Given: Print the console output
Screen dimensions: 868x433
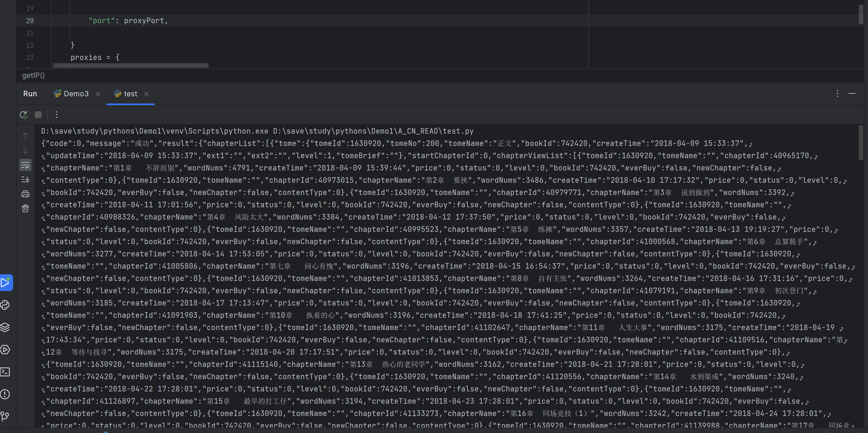Looking at the screenshot, I should coord(25,194).
